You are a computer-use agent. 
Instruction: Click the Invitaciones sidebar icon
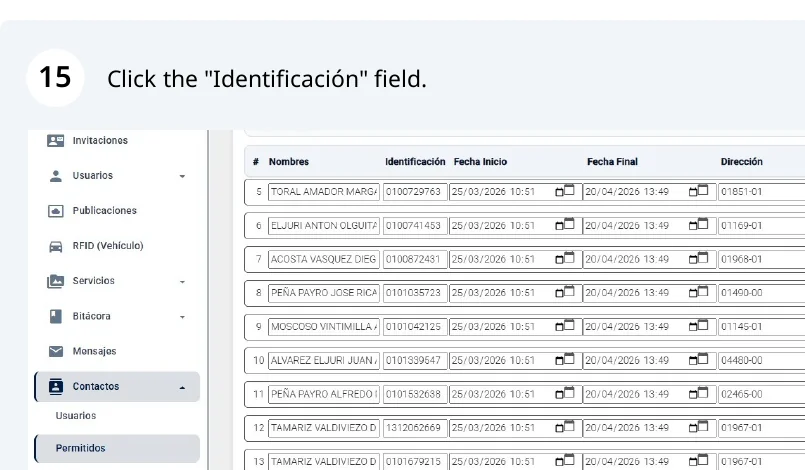(x=55, y=140)
